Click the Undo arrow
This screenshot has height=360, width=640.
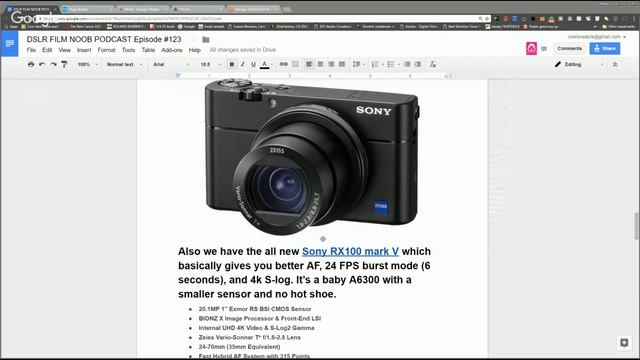click(x=42, y=64)
